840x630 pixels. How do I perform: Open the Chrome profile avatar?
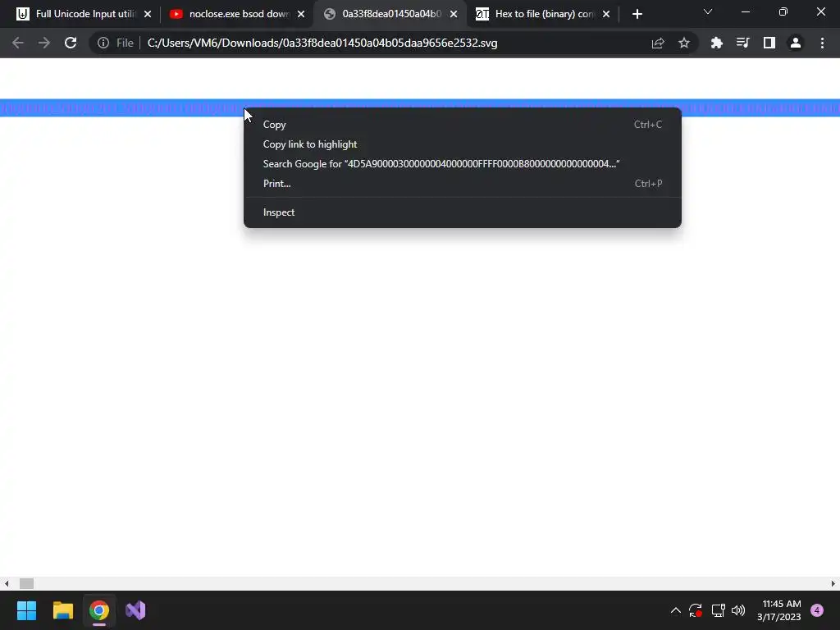796,43
